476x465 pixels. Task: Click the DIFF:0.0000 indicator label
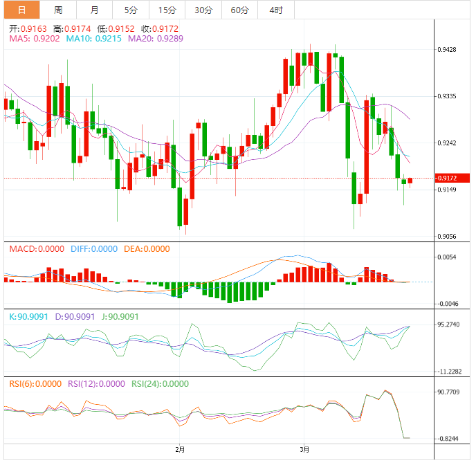94,249
